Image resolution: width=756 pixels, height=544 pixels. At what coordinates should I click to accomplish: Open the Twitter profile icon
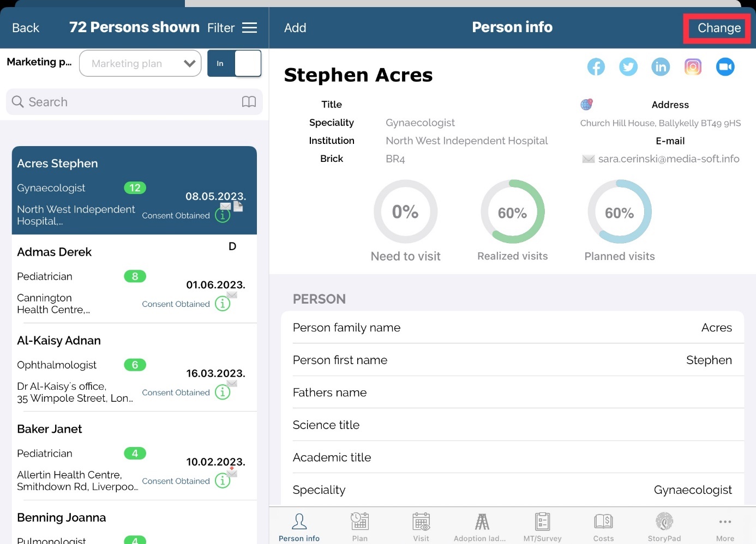628,67
